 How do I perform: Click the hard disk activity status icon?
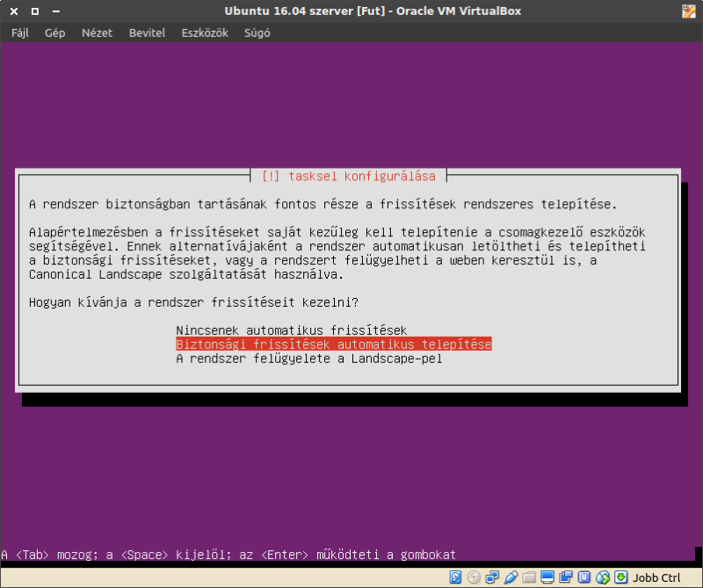click(455, 577)
